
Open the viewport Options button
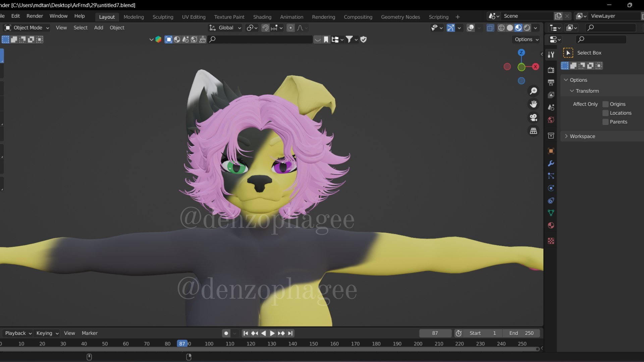click(x=526, y=40)
